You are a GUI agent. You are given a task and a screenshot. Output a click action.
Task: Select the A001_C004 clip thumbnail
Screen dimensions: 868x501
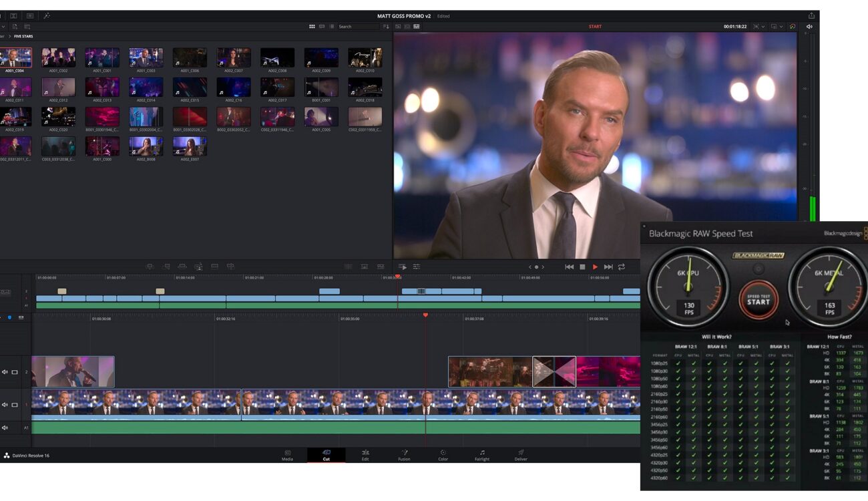pos(15,57)
